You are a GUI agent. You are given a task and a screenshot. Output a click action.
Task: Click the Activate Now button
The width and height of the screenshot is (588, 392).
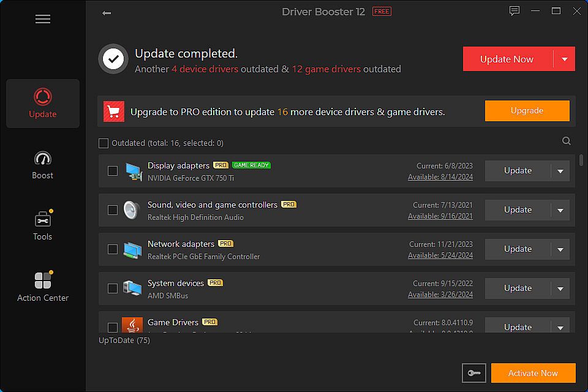click(533, 373)
